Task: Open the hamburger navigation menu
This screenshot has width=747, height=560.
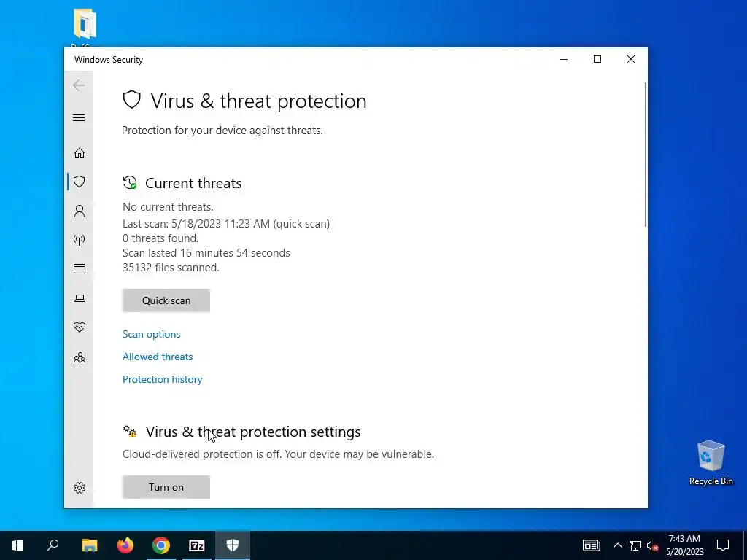Action: click(79, 117)
